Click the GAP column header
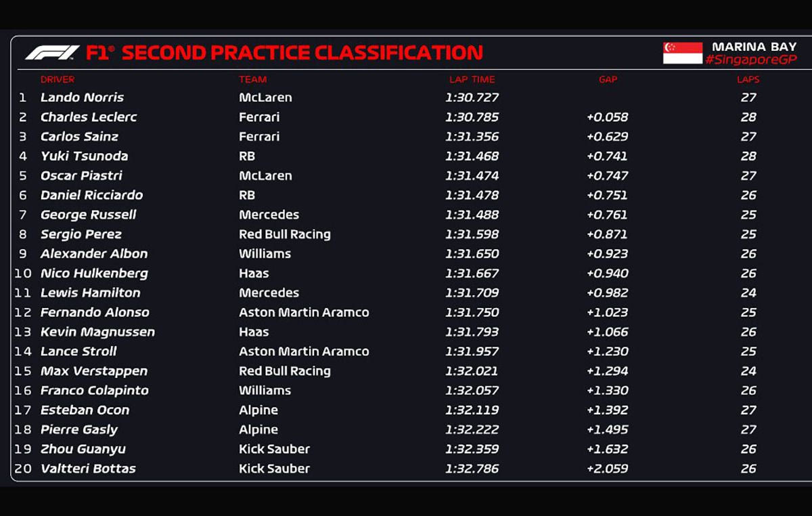 pos(608,80)
